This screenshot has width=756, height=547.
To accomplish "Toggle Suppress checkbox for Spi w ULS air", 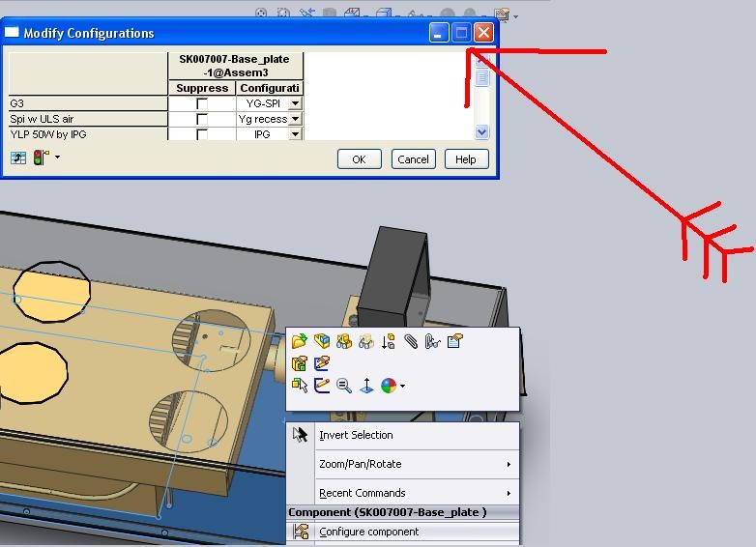I will pos(202,119).
